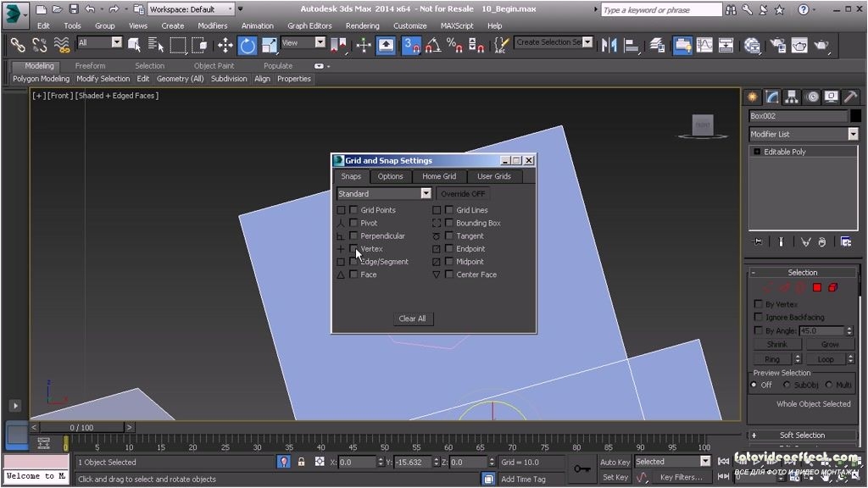Open the Layer Manager
Viewport: 868px width, 488px height.
pyautogui.click(x=657, y=45)
